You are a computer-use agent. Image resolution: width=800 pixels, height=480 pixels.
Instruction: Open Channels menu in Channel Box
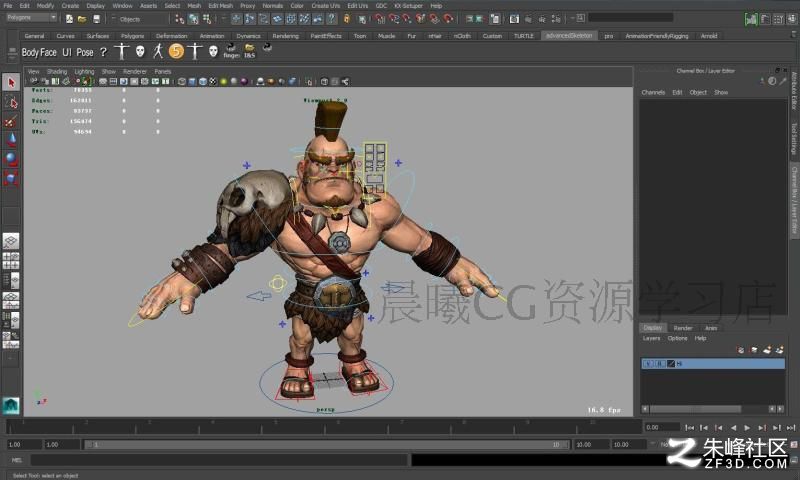click(x=653, y=92)
